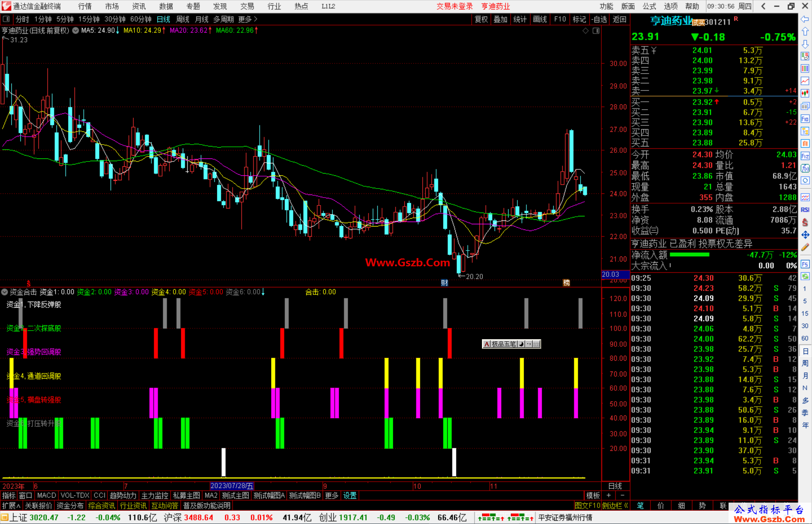Click the 复权 button
The width and height of the screenshot is (812, 524).
tap(481, 19)
